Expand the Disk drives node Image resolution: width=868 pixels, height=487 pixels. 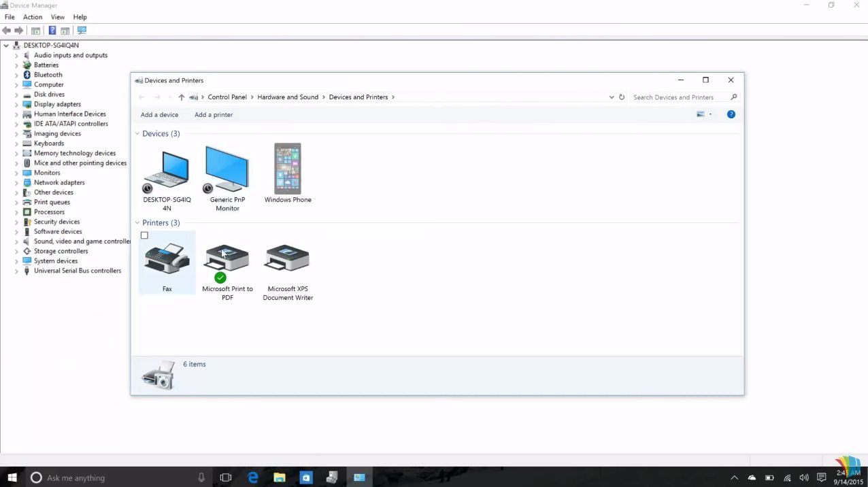coord(16,95)
